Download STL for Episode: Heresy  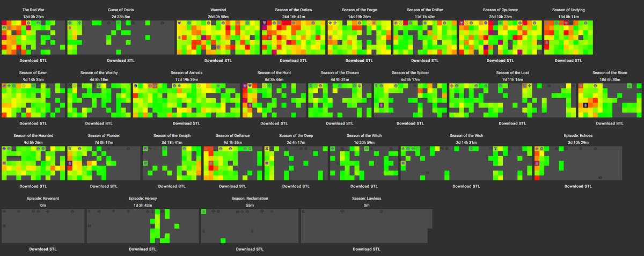click(x=143, y=249)
